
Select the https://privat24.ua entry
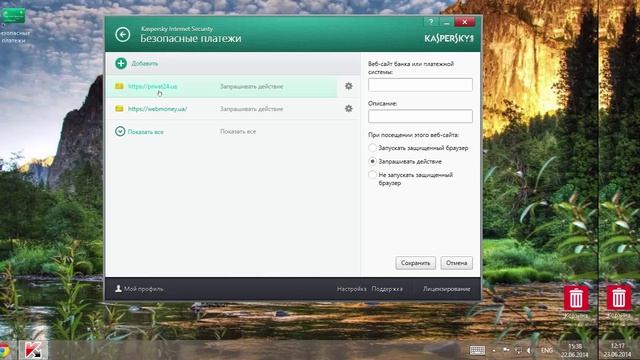click(x=153, y=87)
